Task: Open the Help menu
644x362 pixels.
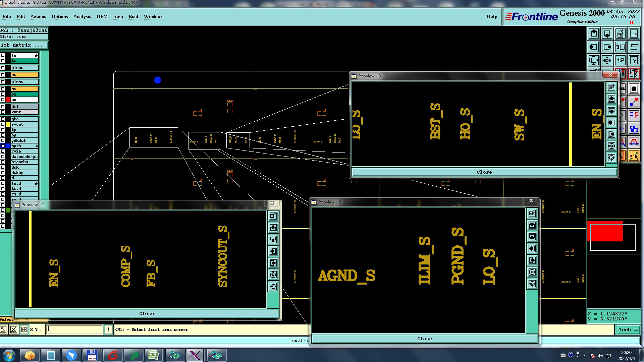Action: (492, 16)
